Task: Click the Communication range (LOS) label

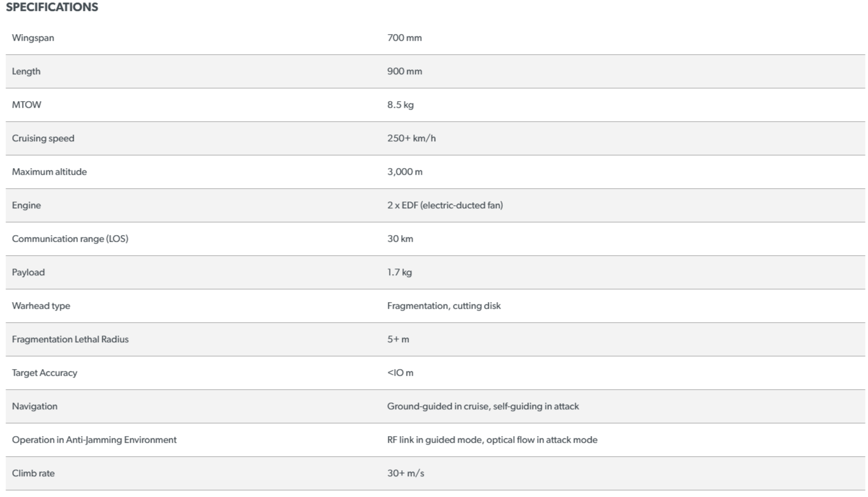Action: point(70,239)
